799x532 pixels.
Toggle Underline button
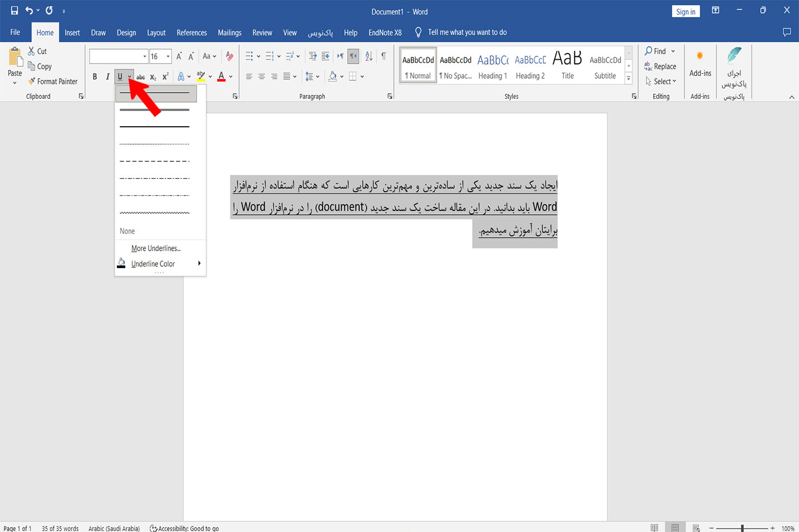tap(120, 76)
